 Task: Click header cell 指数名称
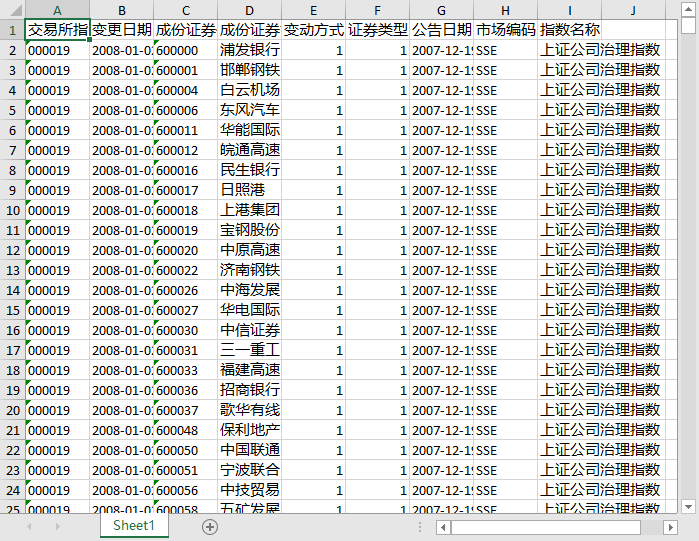tap(569, 30)
